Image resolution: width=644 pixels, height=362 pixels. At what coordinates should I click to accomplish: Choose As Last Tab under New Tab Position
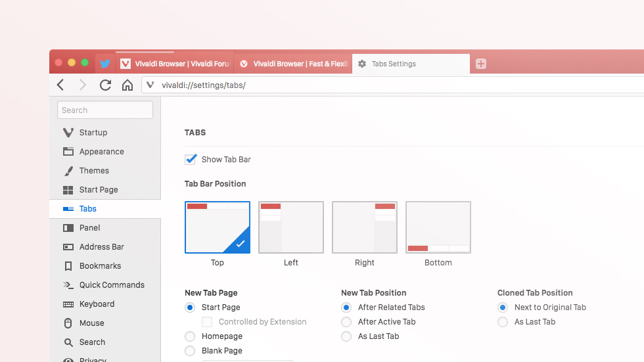coord(346,336)
